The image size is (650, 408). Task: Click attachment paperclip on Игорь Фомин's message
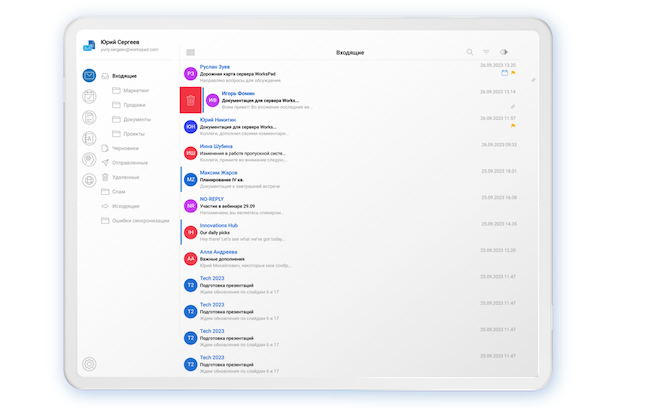513,107
